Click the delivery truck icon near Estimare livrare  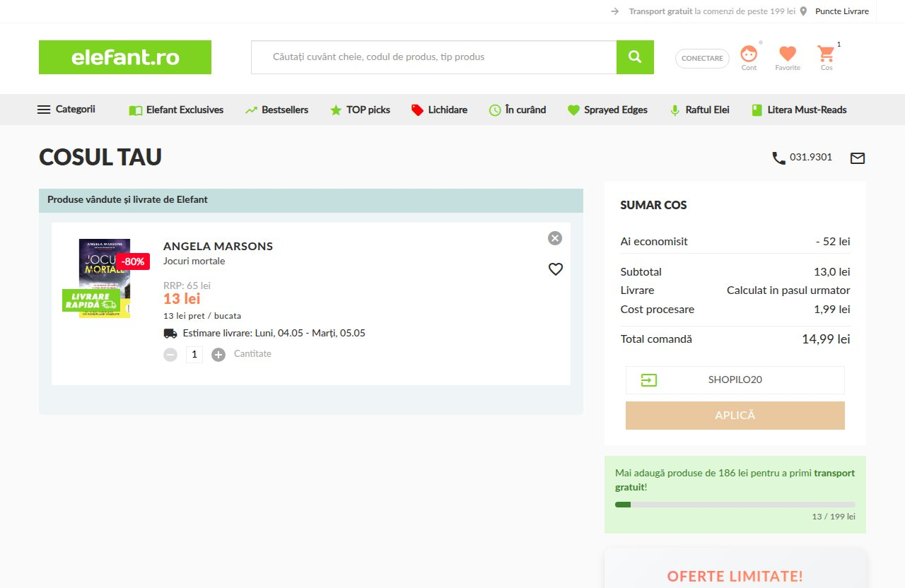170,334
